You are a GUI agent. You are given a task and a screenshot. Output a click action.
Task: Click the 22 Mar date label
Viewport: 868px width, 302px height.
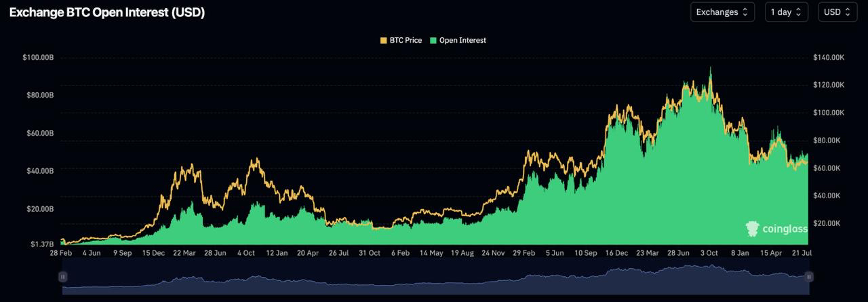(x=184, y=252)
